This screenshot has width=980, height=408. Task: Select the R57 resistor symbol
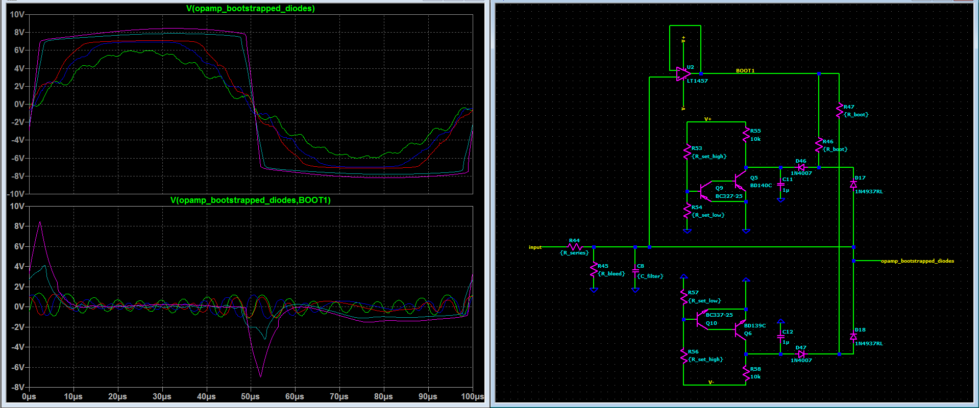(683, 296)
